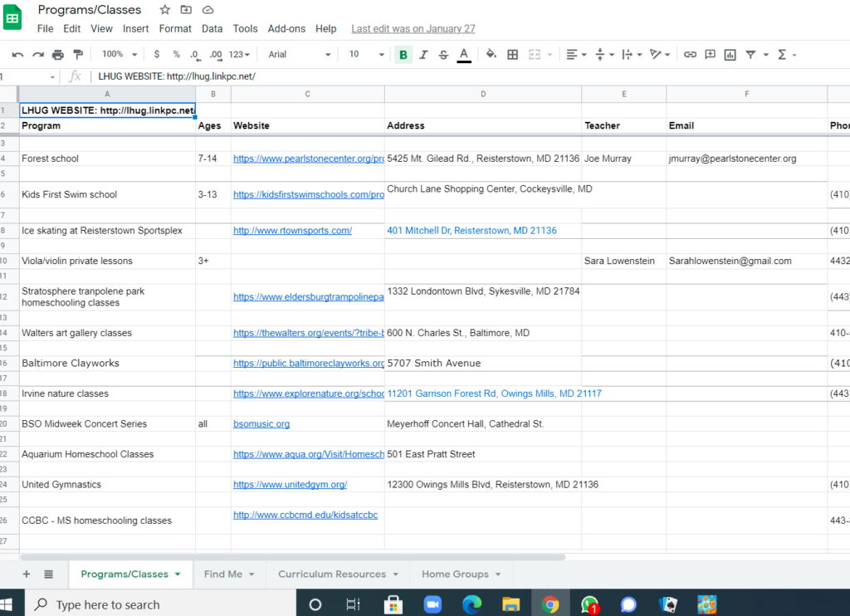Increase decimal places

[x=216, y=54]
